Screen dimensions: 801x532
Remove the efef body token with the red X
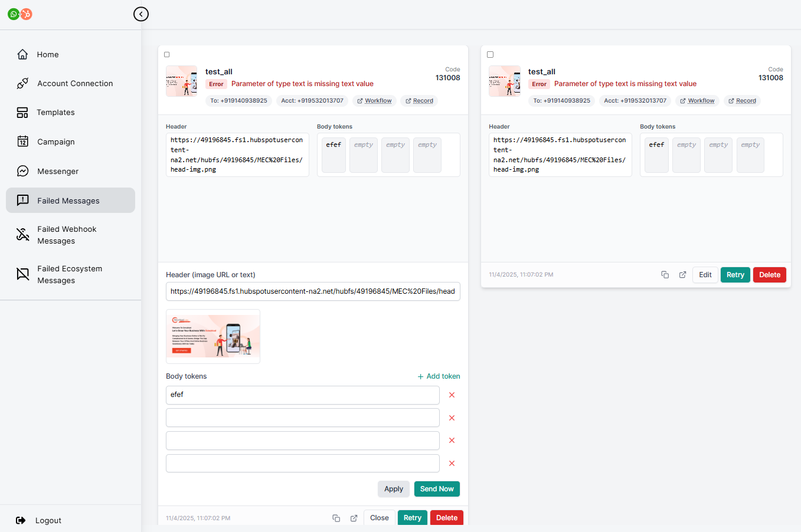coord(452,395)
